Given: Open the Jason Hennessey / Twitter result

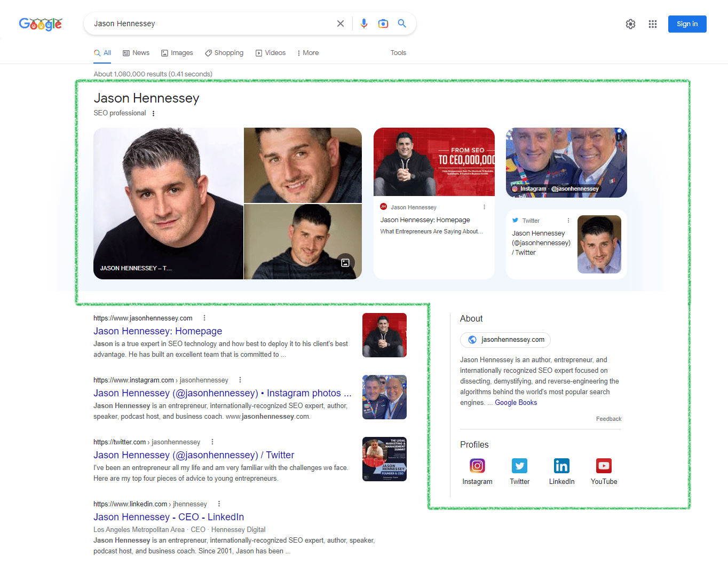Looking at the screenshot, I should point(194,455).
